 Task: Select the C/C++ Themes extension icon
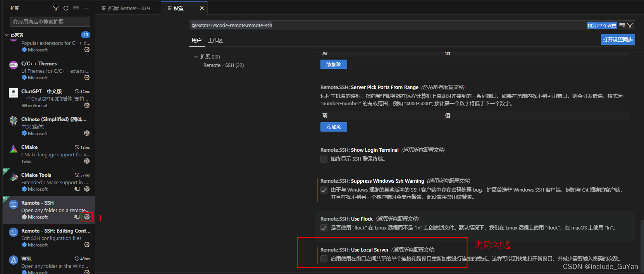point(14,65)
